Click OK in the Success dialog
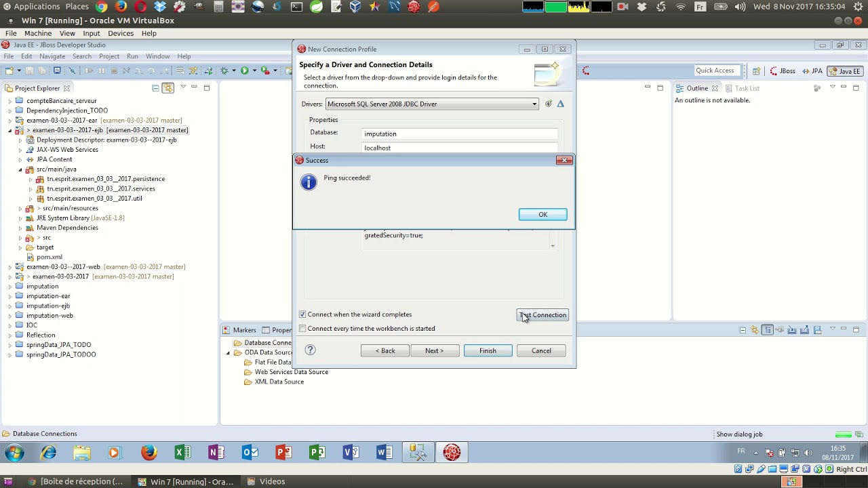868x488 pixels. (x=542, y=214)
